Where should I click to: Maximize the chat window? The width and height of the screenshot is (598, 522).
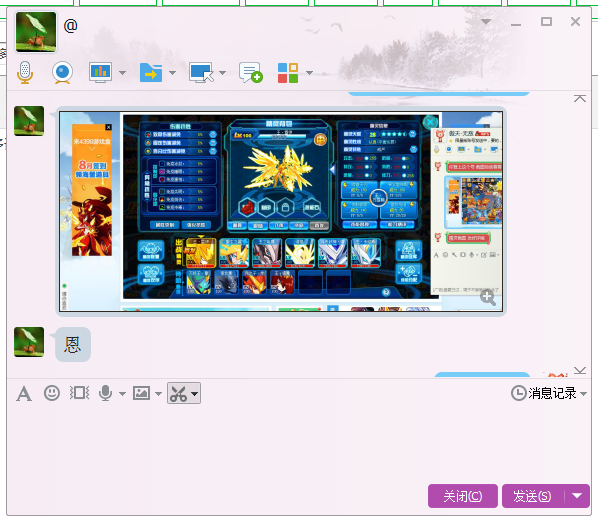coord(546,21)
